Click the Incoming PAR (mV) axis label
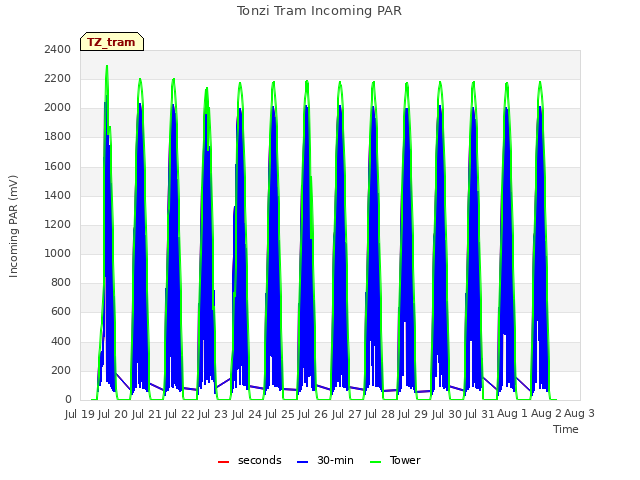640x480 pixels. coord(13,226)
